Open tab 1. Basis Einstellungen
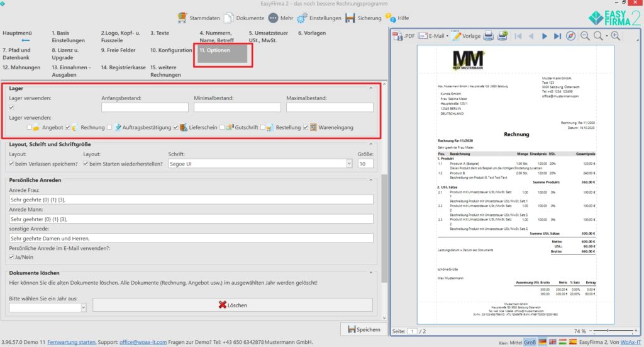This screenshot has width=644, height=347. (x=68, y=37)
